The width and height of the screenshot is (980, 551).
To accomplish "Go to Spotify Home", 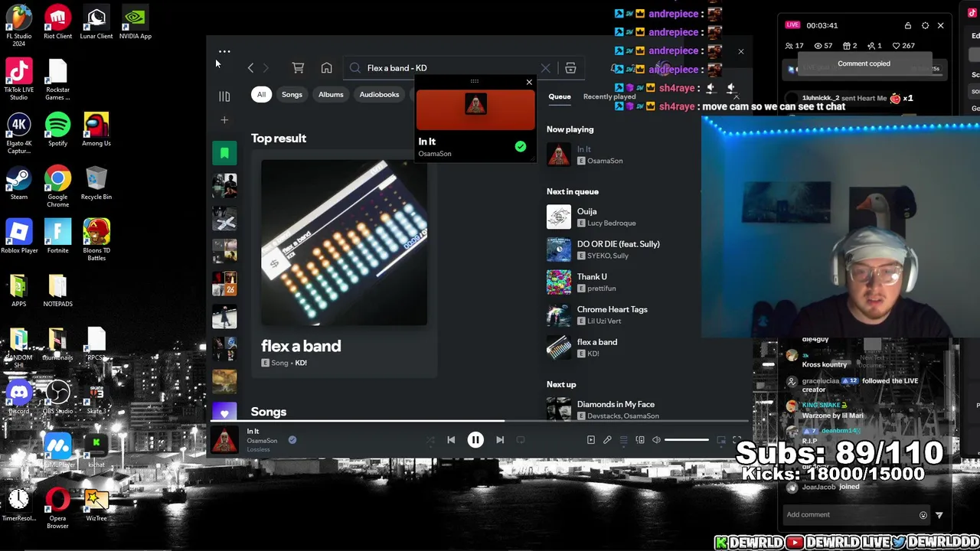I will click(326, 68).
